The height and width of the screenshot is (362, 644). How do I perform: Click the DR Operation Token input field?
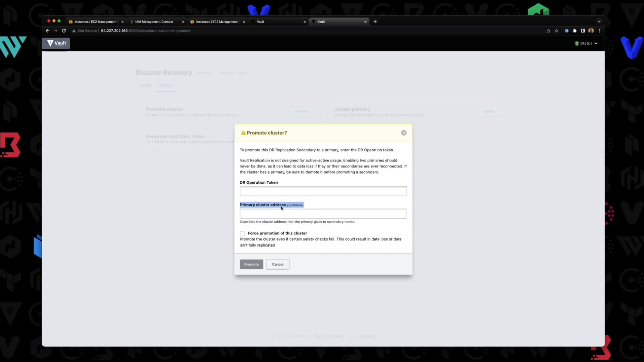[x=323, y=191]
